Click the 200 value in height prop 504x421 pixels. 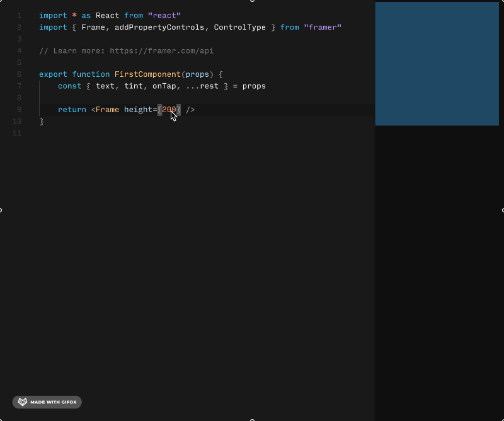click(169, 110)
